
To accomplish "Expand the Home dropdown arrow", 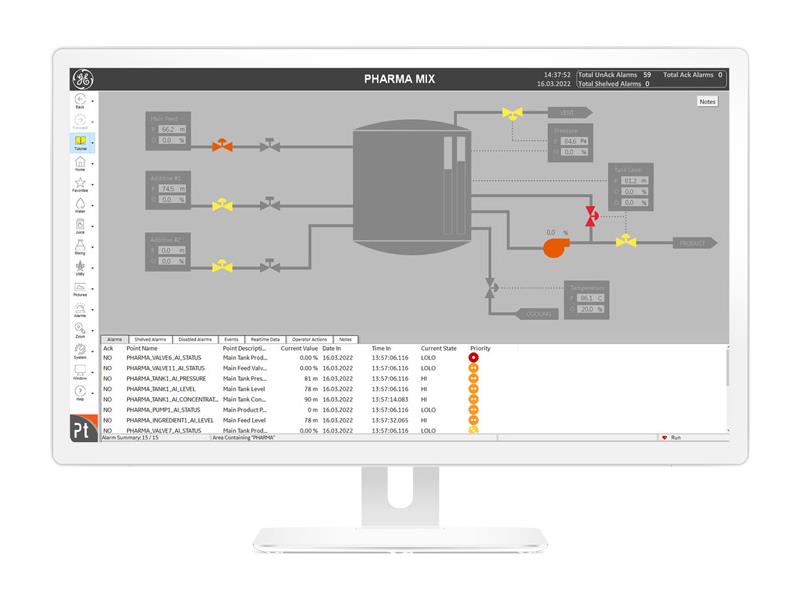I will tap(92, 164).
